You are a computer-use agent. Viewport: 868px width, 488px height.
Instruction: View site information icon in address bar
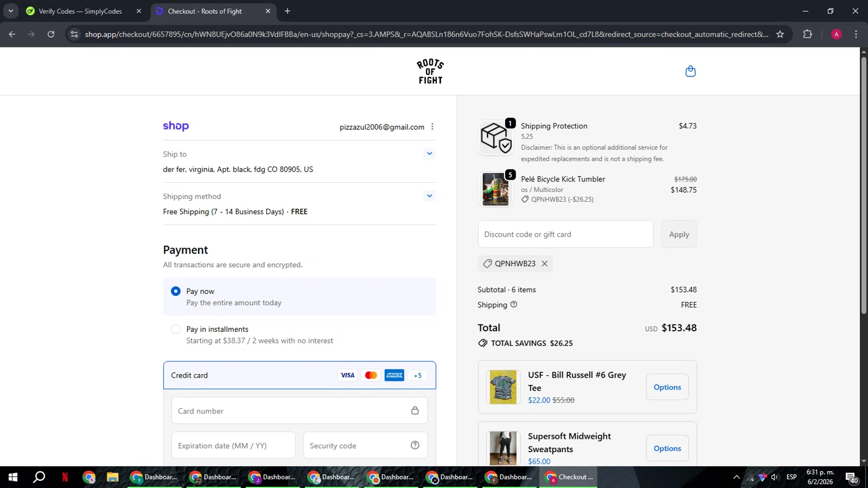click(74, 34)
